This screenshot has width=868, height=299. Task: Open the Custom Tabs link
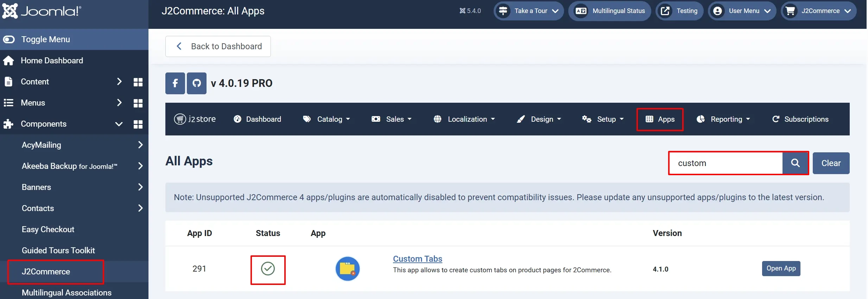418,259
